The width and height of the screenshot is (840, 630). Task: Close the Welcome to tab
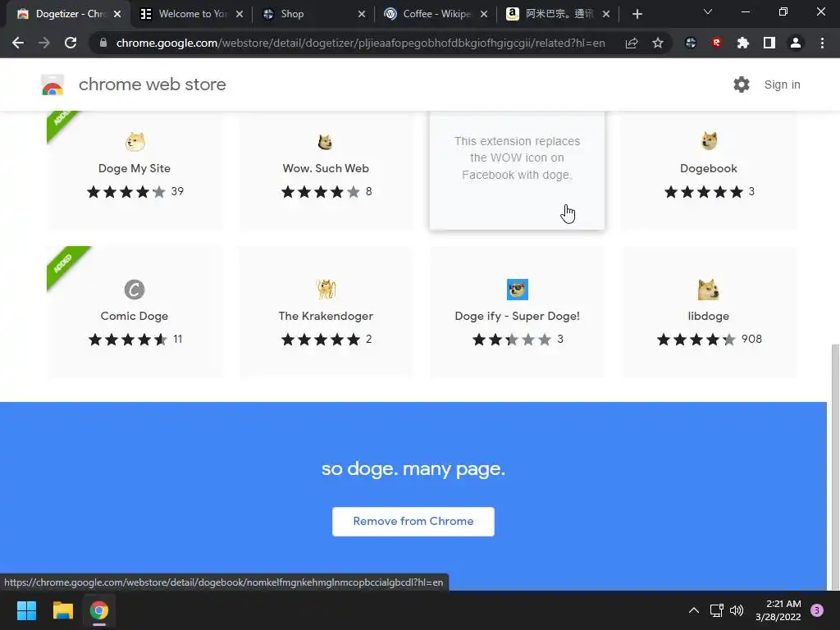point(240,14)
